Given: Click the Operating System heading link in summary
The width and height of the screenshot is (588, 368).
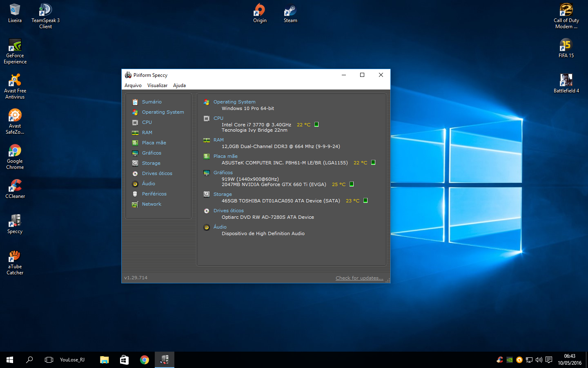Looking at the screenshot, I should (234, 102).
